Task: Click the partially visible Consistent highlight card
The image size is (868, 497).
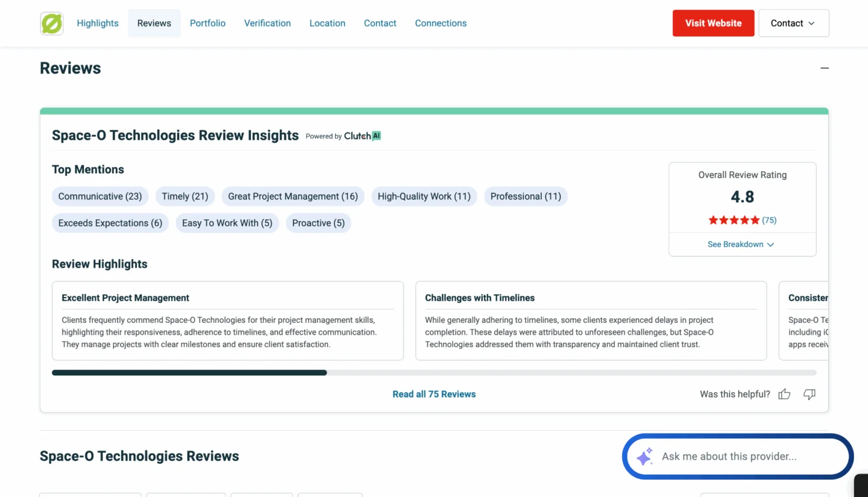Action: (804, 320)
